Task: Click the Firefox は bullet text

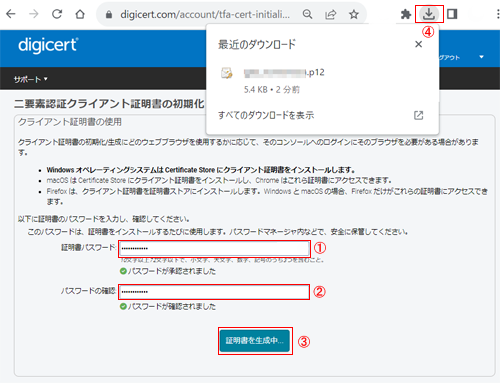Action: 267,196
